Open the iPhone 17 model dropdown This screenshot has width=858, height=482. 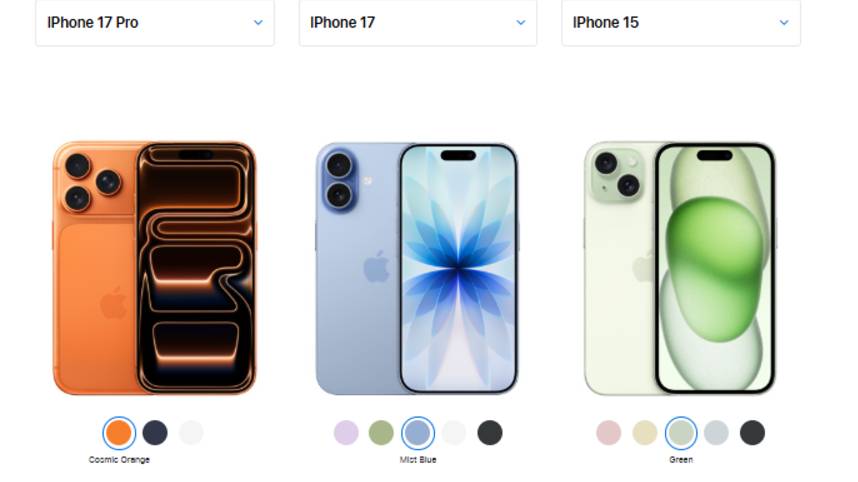click(418, 22)
